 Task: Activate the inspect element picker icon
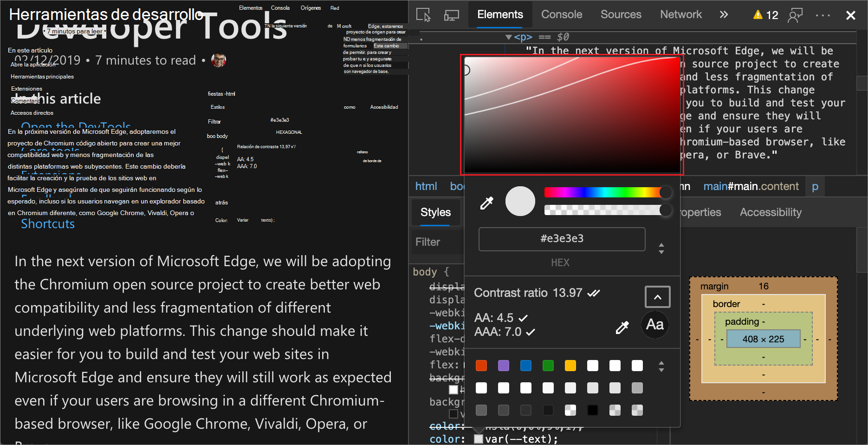[x=423, y=15]
